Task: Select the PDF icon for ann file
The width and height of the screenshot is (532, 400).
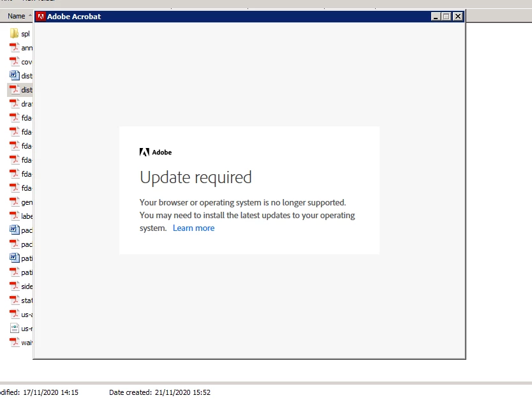Action: pos(14,47)
